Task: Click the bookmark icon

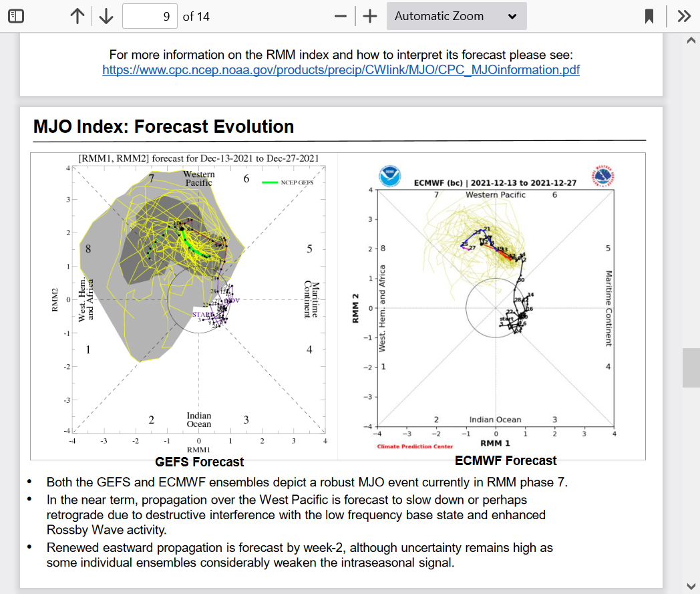Action: [x=649, y=17]
